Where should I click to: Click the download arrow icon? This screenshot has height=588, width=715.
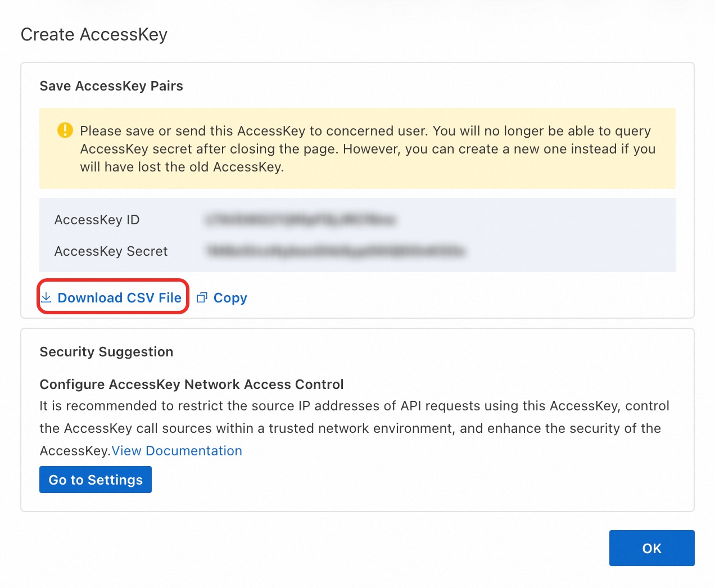pyautogui.click(x=47, y=297)
